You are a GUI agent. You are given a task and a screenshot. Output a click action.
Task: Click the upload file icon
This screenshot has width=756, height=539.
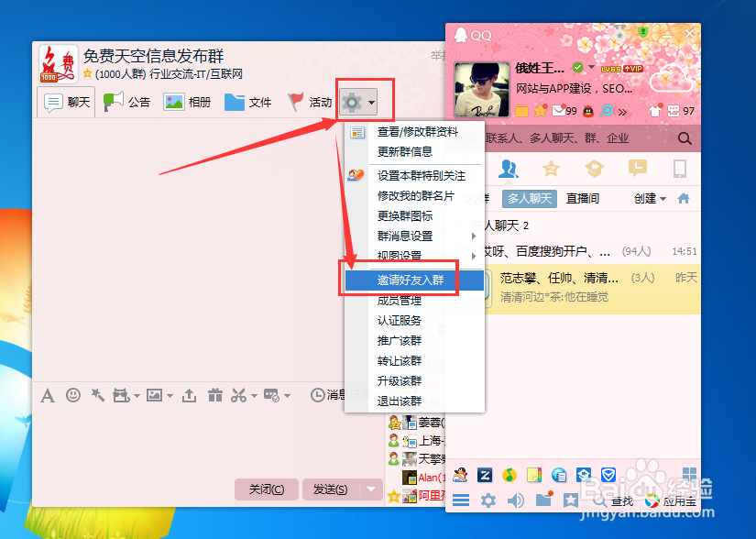point(189,395)
